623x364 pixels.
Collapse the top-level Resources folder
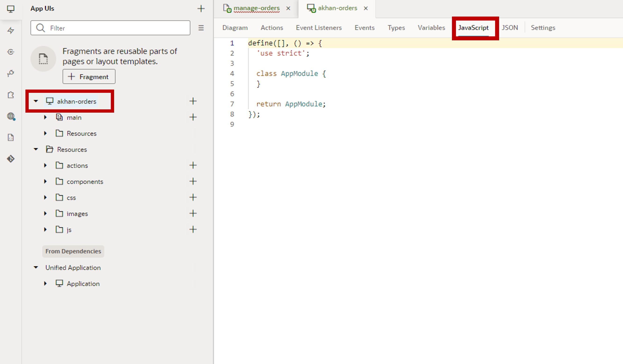[36, 149]
